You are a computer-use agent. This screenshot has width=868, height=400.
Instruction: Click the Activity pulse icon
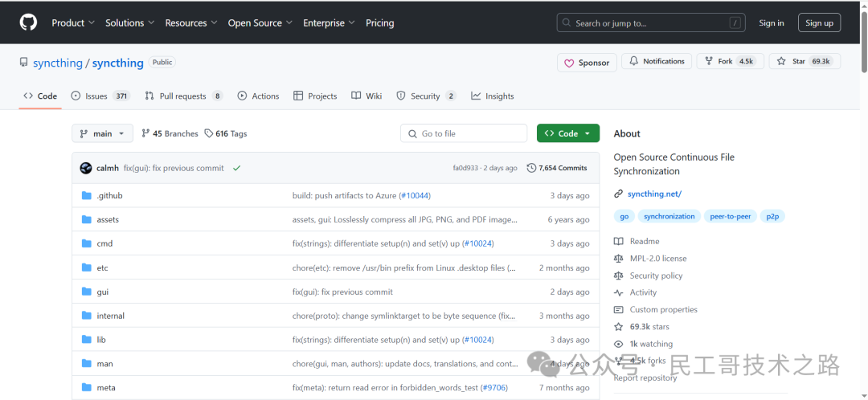(618, 292)
